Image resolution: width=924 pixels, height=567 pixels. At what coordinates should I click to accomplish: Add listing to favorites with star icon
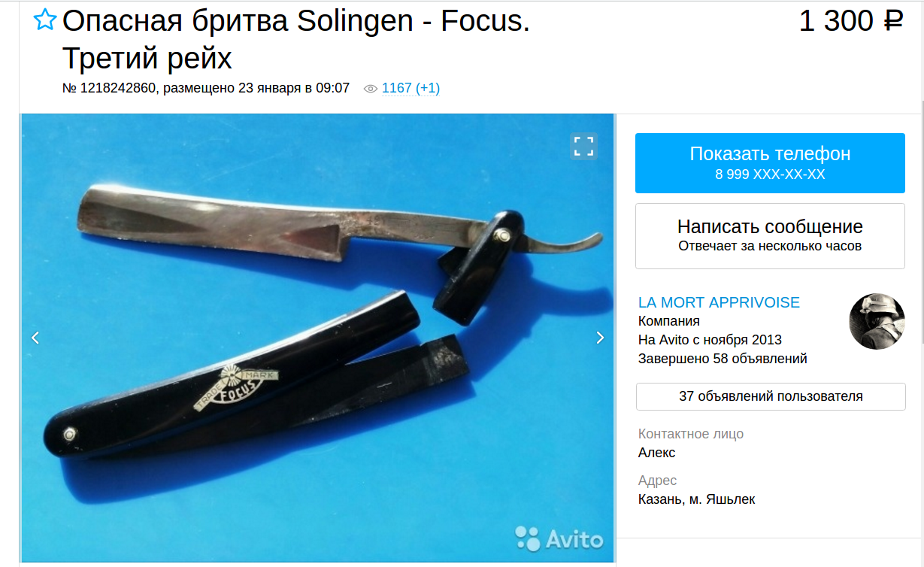[45, 21]
